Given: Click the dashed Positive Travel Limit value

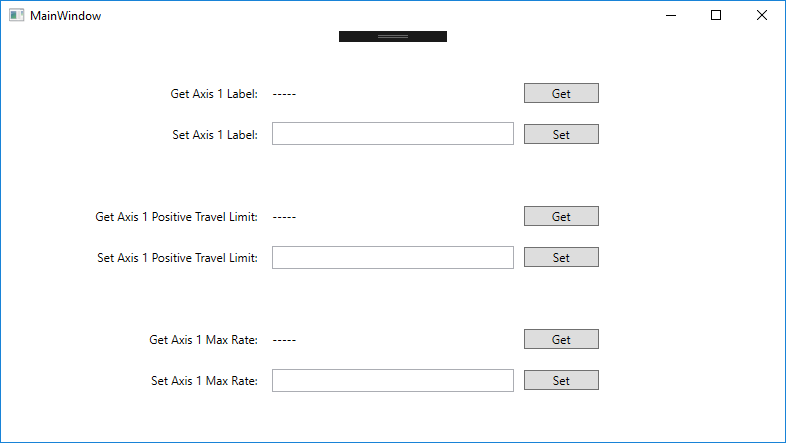Looking at the screenshot, I should [284, 217].
